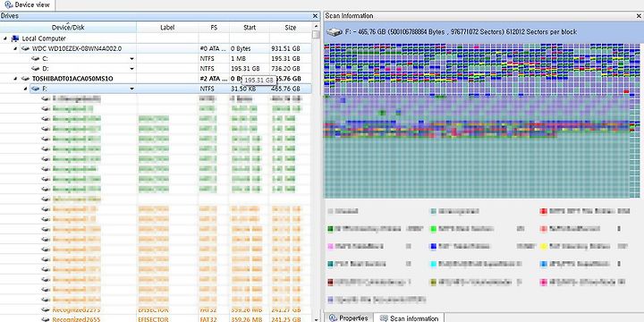Click the F: partition drive icon
The width and height of the screenshot is (644, 322).
[36, 89]
